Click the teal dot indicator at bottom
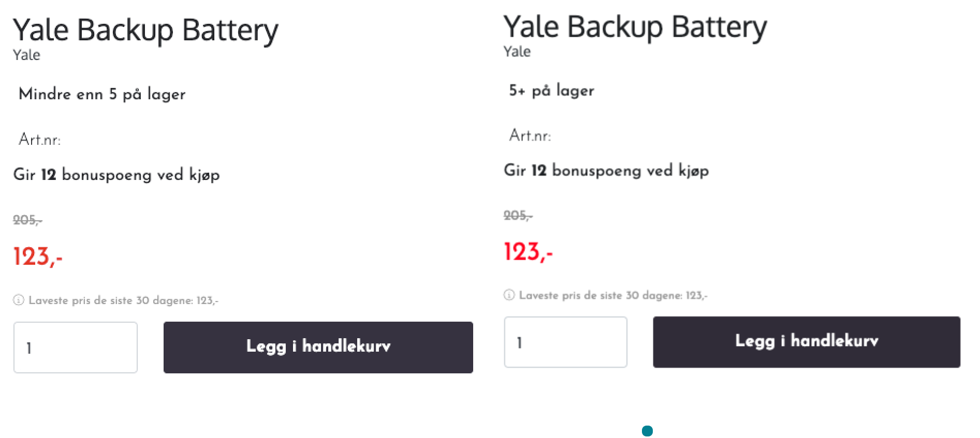Image resolution: width=980 pixels, height=438 pixels. click(647, 431)
